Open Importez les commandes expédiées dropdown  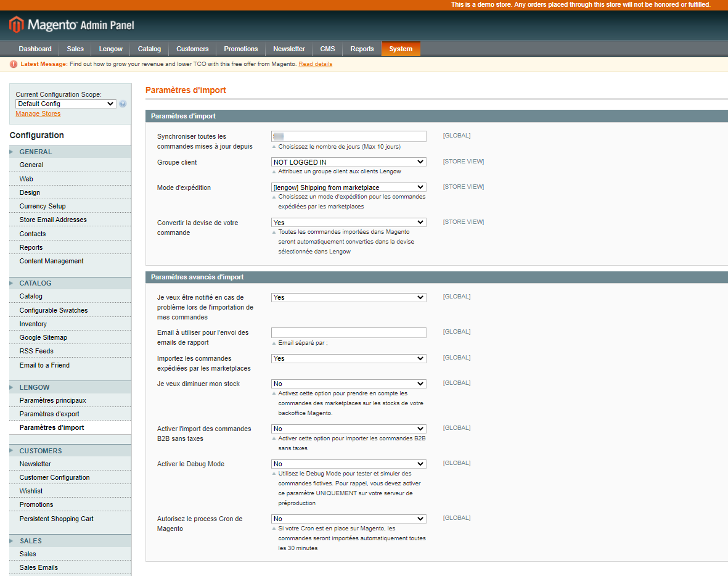[x=349, y=358]
